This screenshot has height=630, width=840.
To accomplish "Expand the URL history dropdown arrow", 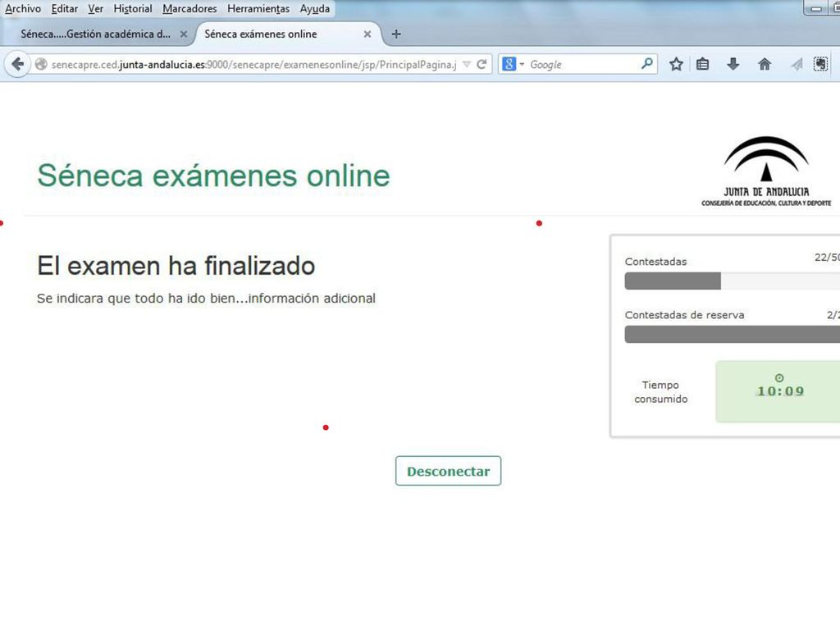I will tap(467, 64).
